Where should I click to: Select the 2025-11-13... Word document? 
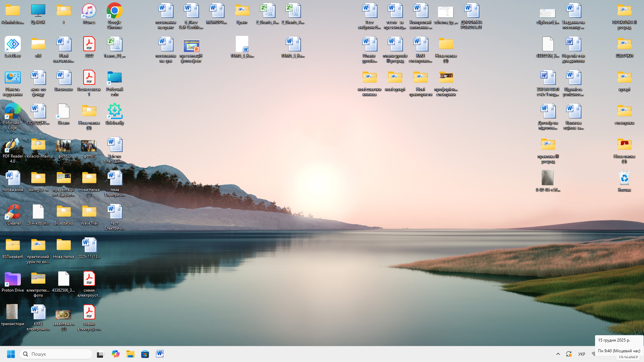tap(89, 249)
